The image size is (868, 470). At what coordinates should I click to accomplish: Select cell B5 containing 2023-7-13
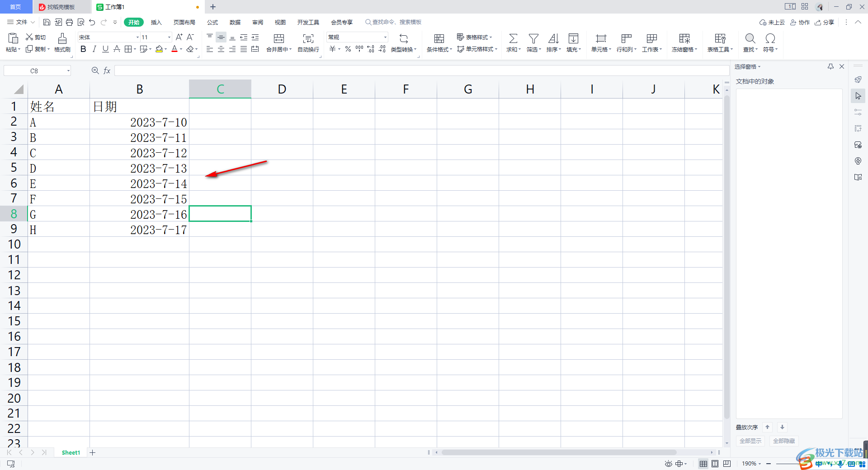(139, 168)
